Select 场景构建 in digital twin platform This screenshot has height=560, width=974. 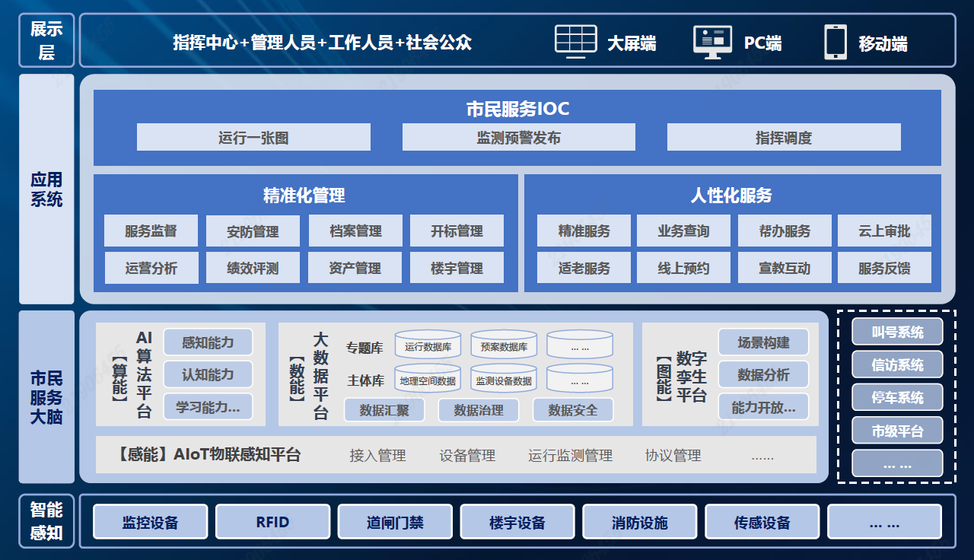click(762, 343)
